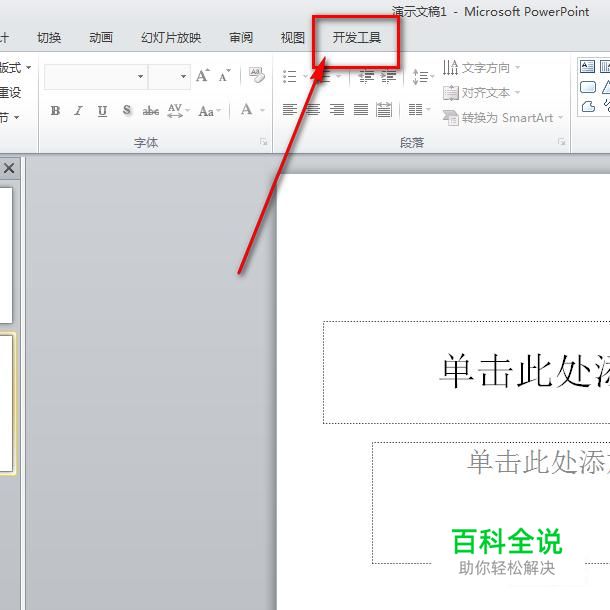Screen dimensions: 610x610
Task: Open the font size combo box
Action: (x=169, y=76)
